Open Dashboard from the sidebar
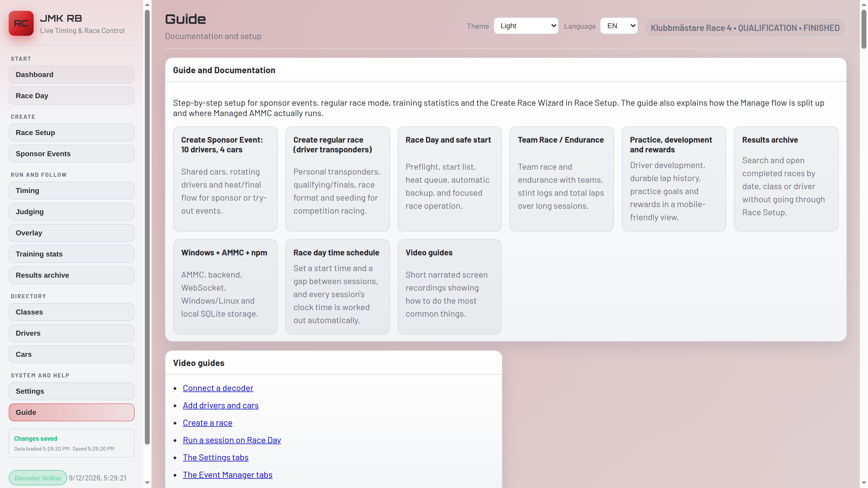Screen dimensions: 868x488 [71, 75]
